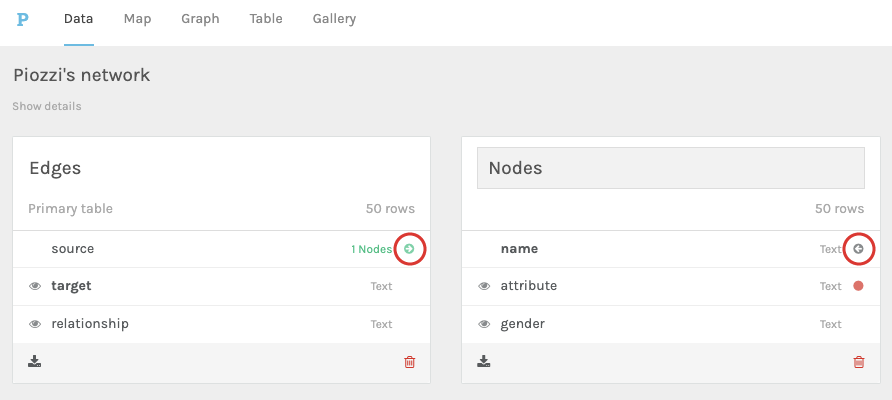Download the Edges table

[x=35, y=361]
